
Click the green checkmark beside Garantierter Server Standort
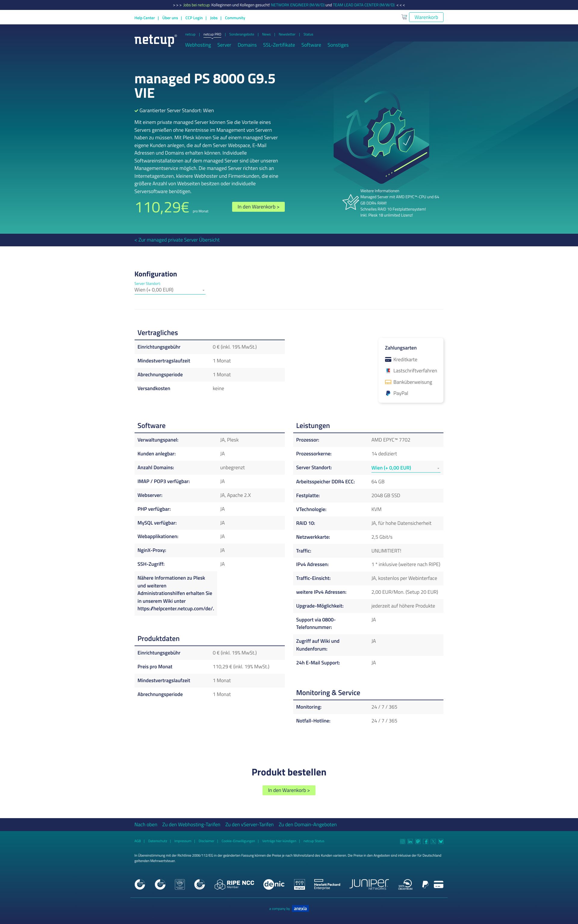(x=136, y=111)
